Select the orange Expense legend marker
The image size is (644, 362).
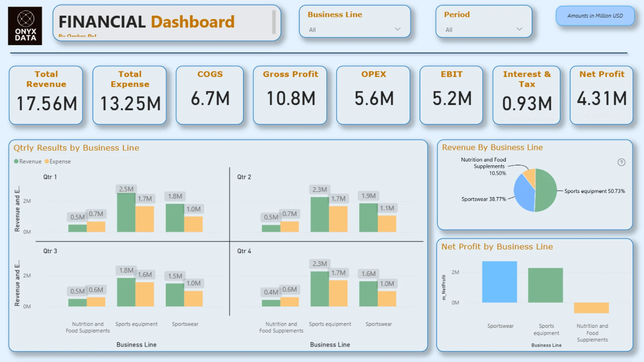tap(47, 161)
